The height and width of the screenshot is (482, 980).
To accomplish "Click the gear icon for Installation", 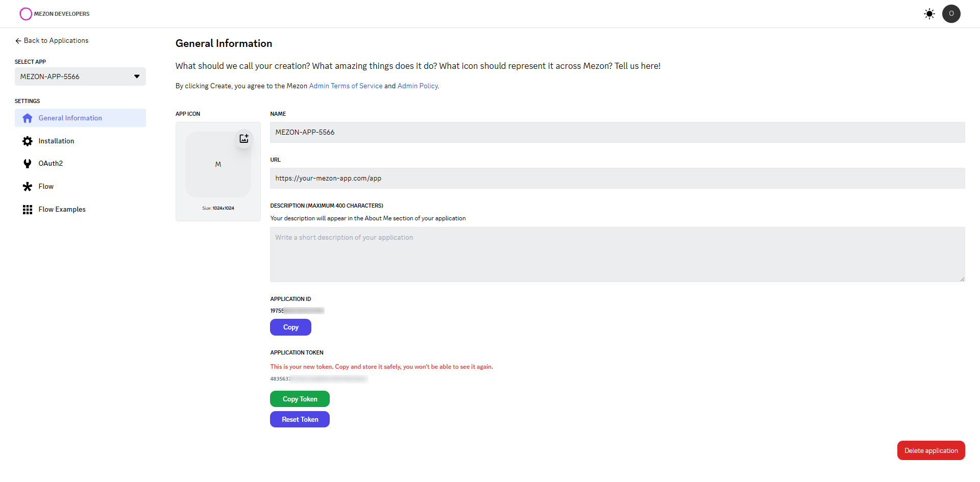I will click(28, 141).
